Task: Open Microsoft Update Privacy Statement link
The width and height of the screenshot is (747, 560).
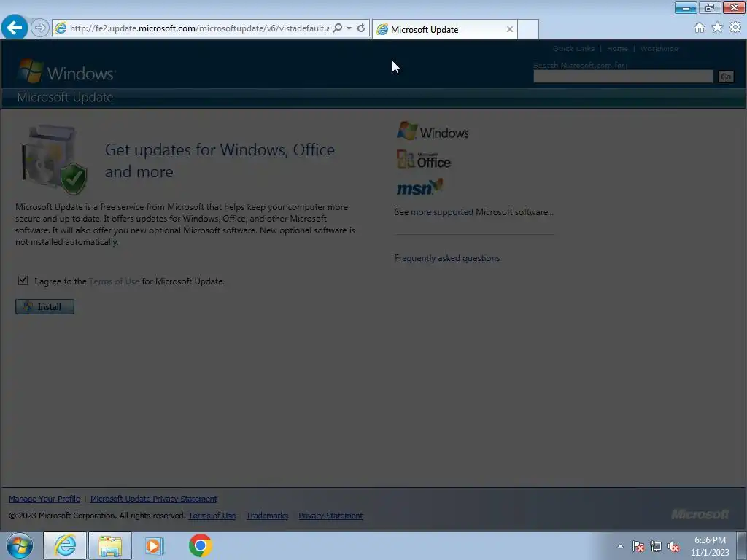Action: click(154, 499)
